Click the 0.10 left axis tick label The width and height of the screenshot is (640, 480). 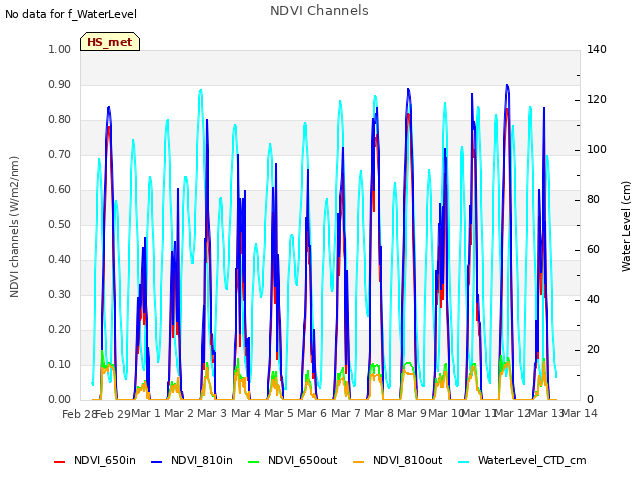point(59,364)
